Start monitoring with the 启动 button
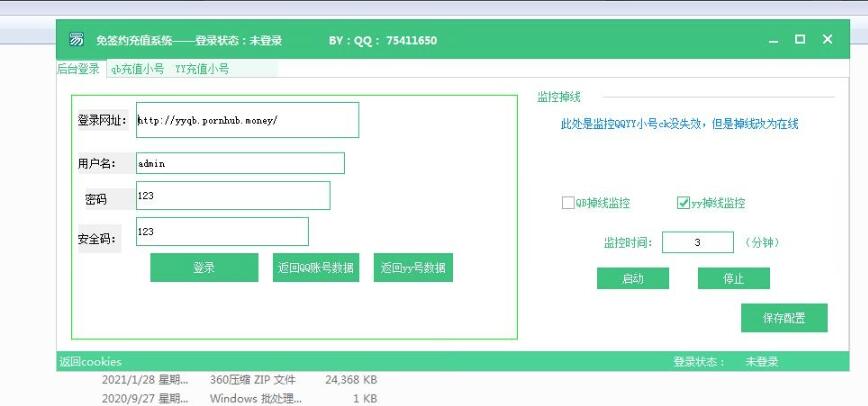Screen dimensions: 868x406 (632, 279)
